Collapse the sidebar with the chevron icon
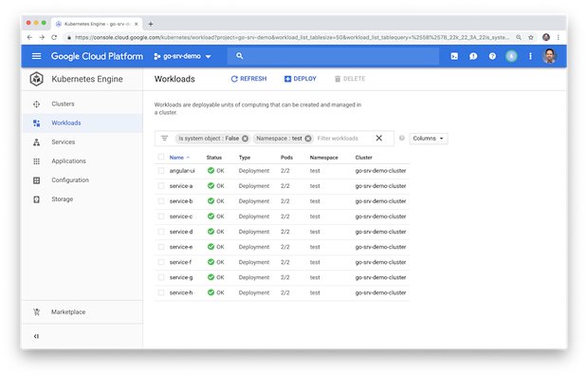The width and height of the screenshot is (588, 377). click(x=36, y=336)
